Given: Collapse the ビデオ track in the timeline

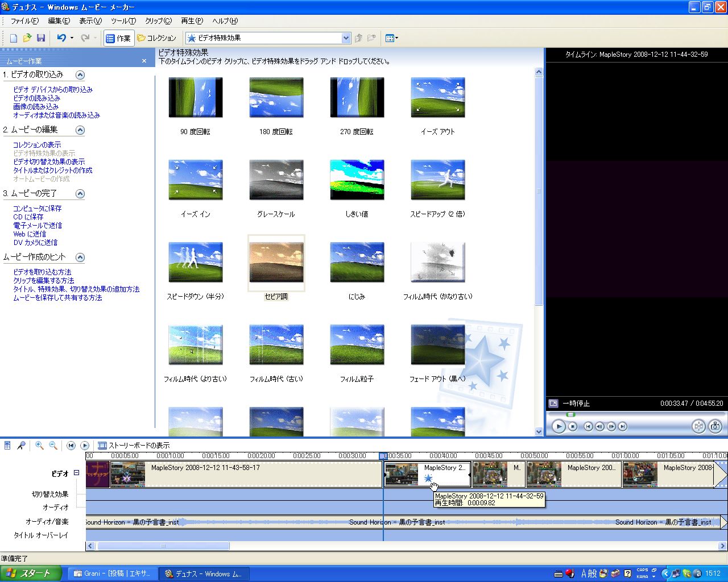Looking at the screenshot, I should tap(76, 473).
